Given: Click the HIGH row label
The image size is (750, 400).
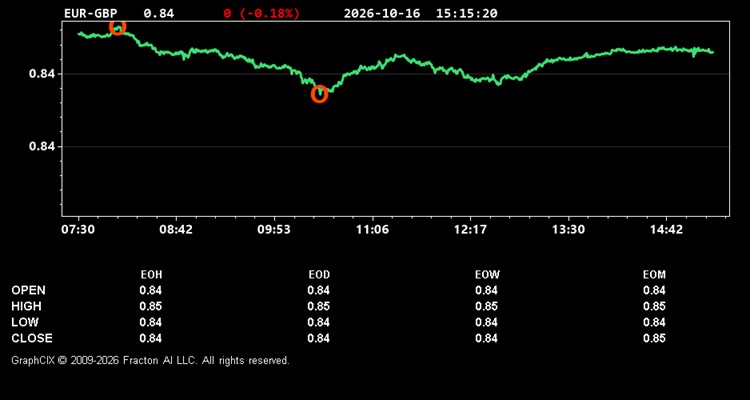Looking at the screenshot, I should 26,306.
